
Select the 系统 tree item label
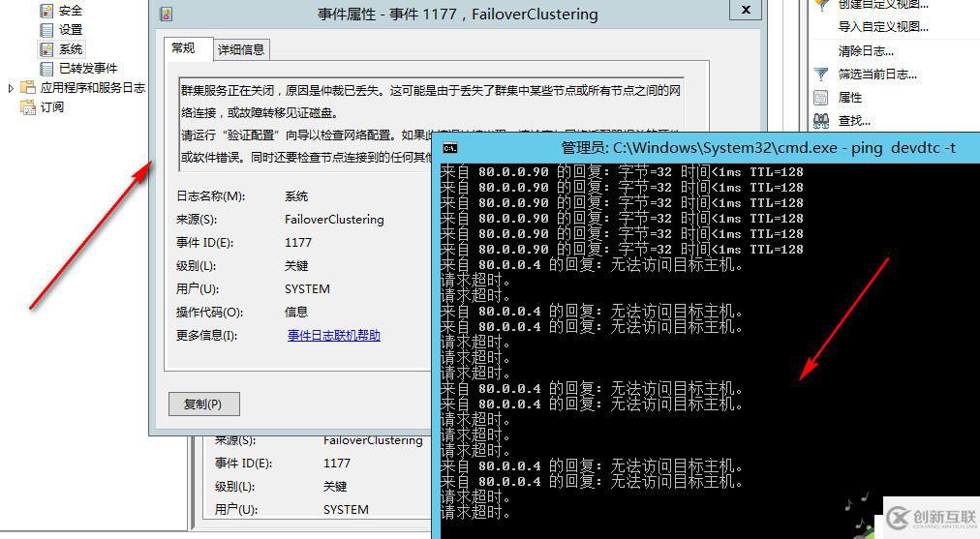pos(71,49)
